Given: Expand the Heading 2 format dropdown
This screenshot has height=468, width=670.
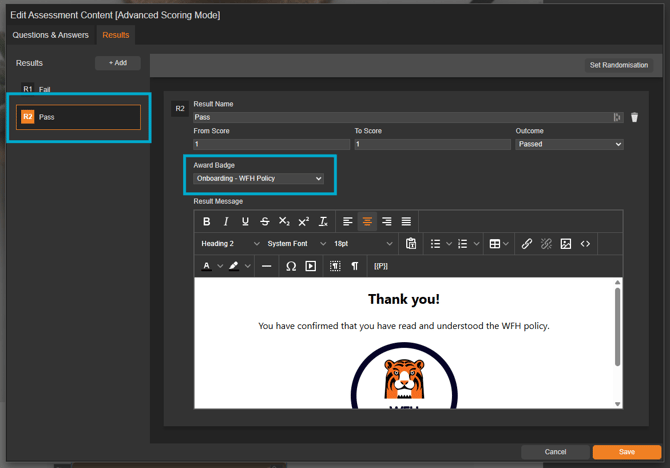Looking at the screenshot, I should pyautogui.click(x=230, y=244).
